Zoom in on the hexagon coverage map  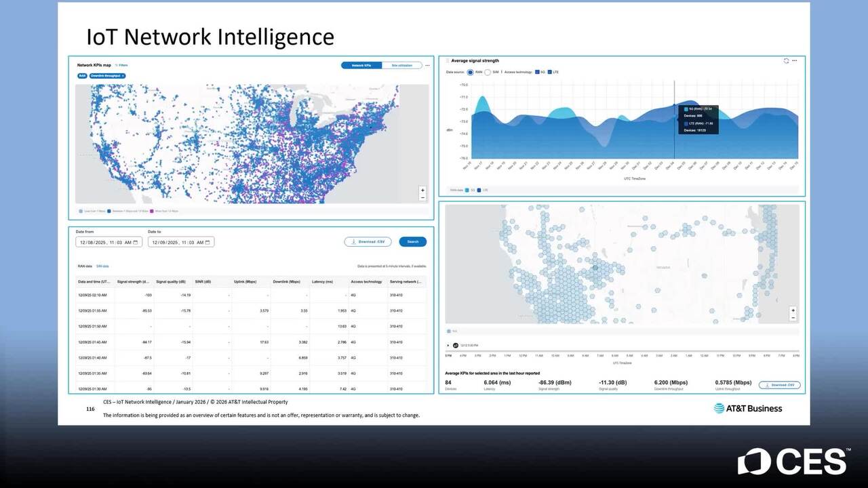pos(793,310)
